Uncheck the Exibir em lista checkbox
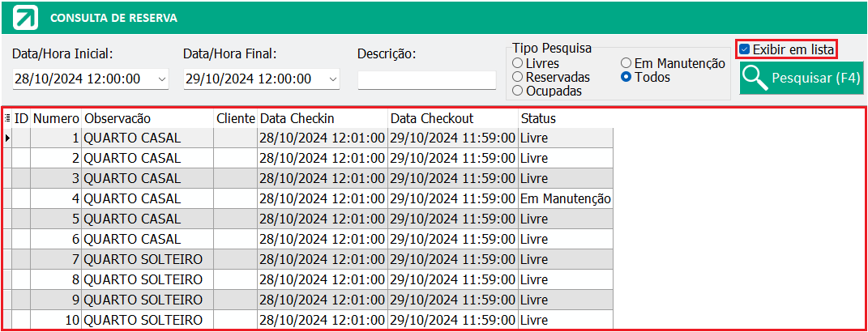Image resolution: width=868 pixels, height=332 pixels. pos(744,49)
